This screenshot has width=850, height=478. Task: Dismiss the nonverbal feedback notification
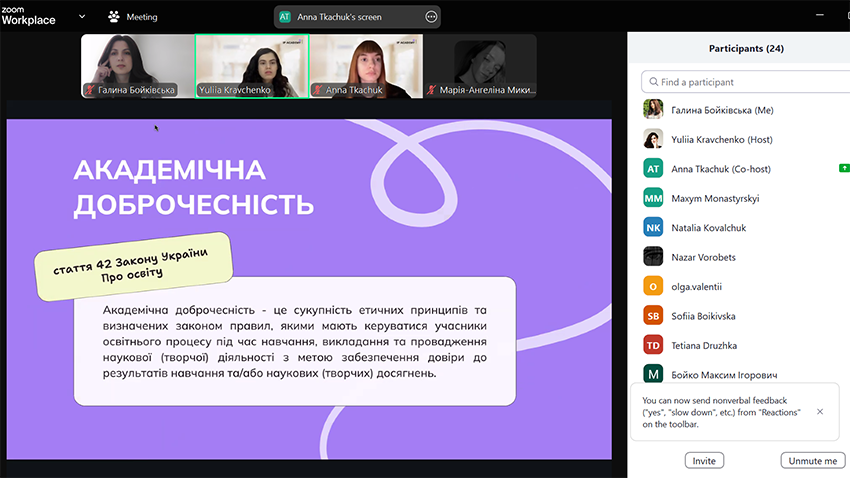pos(820,412)
